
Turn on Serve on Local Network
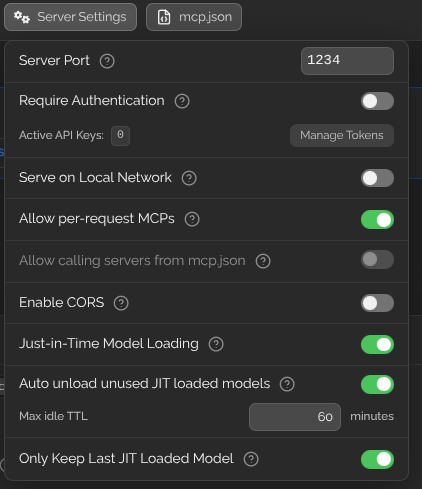(x=377, y=178)
